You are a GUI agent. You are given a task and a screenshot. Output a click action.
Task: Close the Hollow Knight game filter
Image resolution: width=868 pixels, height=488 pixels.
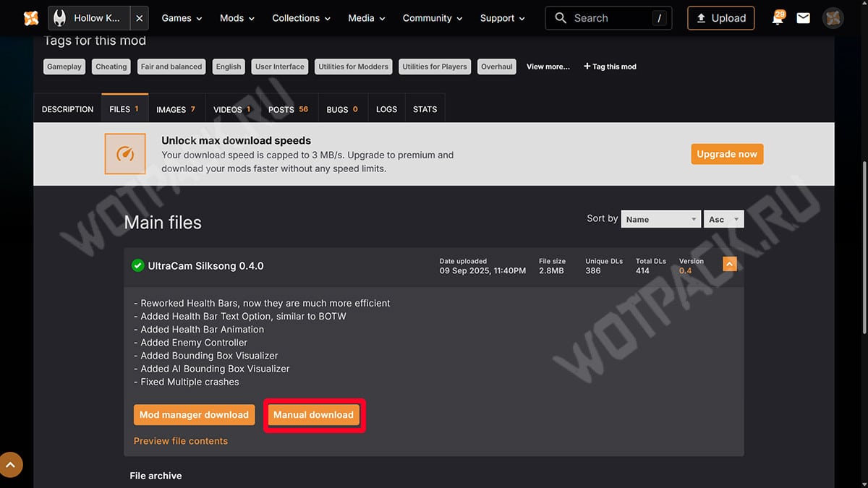point(140,18)
